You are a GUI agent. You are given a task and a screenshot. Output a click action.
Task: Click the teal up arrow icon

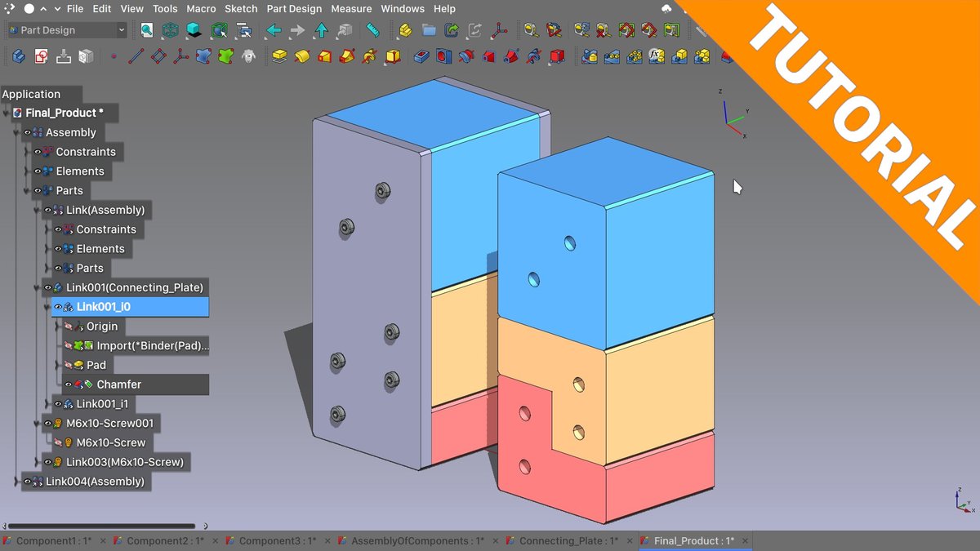point(321,30)
